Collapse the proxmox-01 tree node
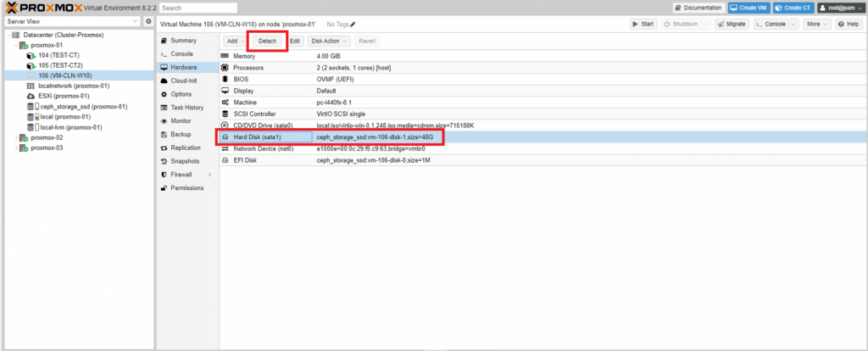 click(x=16, y=46)
